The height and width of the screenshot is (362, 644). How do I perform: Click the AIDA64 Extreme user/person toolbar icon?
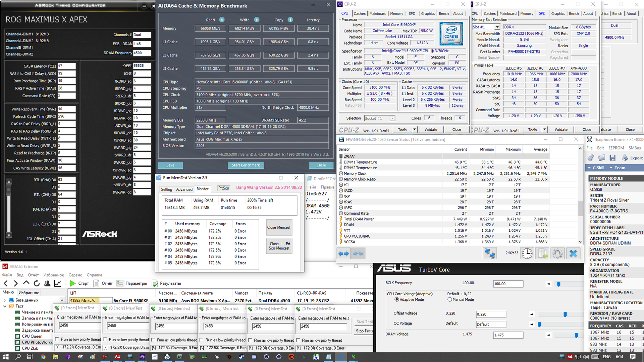point(47,283)
